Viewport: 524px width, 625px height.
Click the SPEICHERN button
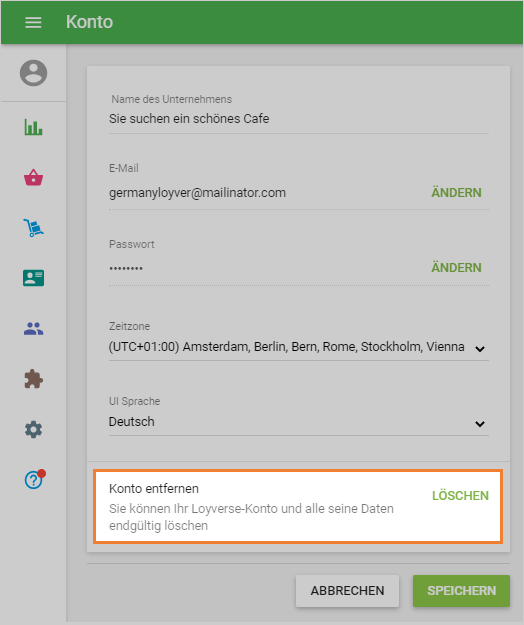[461, 591]
